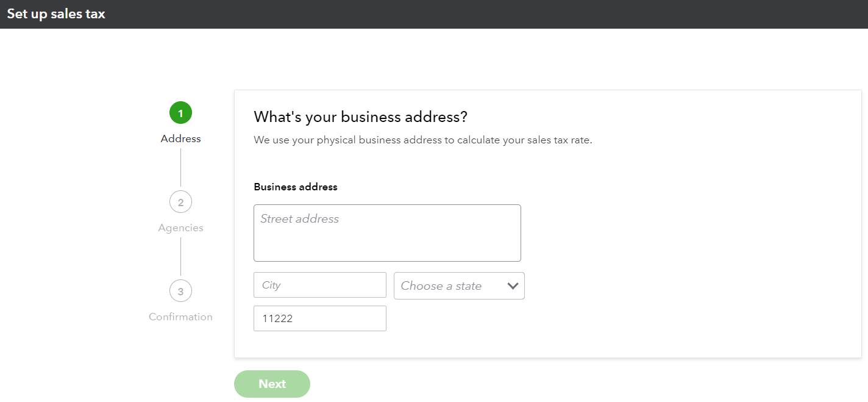Go to the Agencies step label
The height and width of the screenshot is (402, 868).
tap(180, 228)
